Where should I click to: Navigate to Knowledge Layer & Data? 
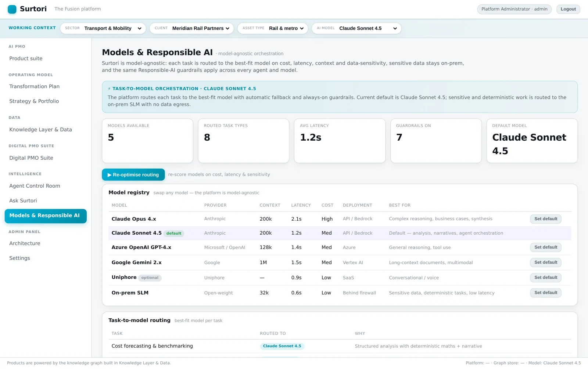tap(46, 129)
